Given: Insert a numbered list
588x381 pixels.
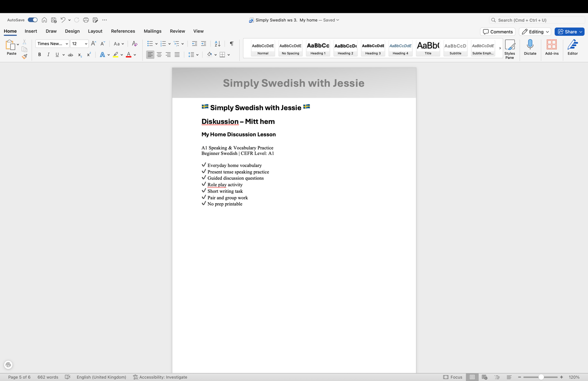Looking at the screenshot, I should tap(163, 44).
